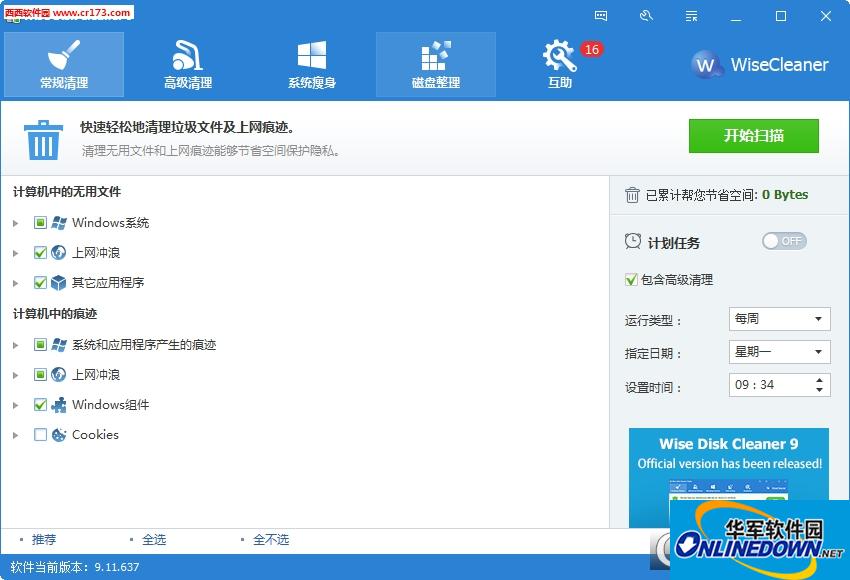Click the 0 Bytes saved space value
The height and width of the screenshot is (580, 850).
tap(785, 195)
